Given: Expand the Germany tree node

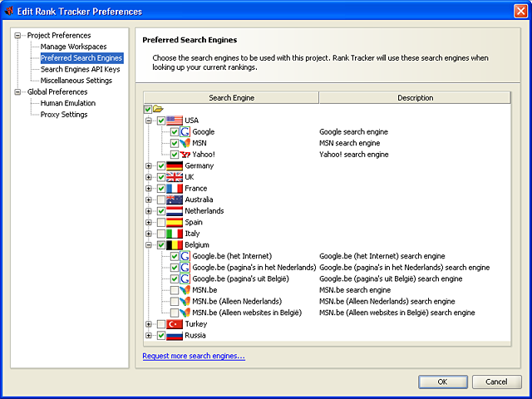Looking at the screenshot, I should (149, 166).
